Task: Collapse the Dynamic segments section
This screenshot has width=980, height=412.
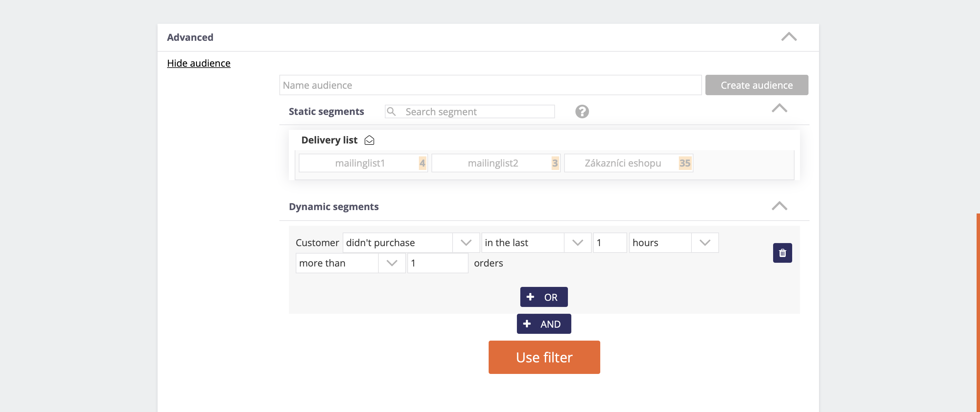Action: [x=781, y=205]
